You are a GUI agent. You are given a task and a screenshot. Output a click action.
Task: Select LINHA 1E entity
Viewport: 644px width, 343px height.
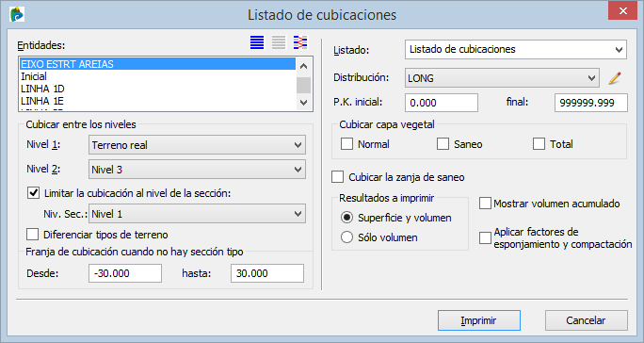coord(158,101)
